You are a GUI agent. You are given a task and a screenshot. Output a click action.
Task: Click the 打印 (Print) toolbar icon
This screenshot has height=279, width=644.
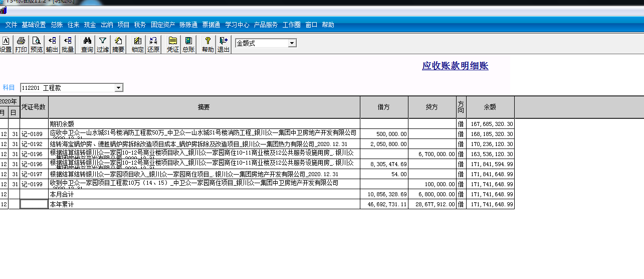pyautogui.click(x=21, y=45)
